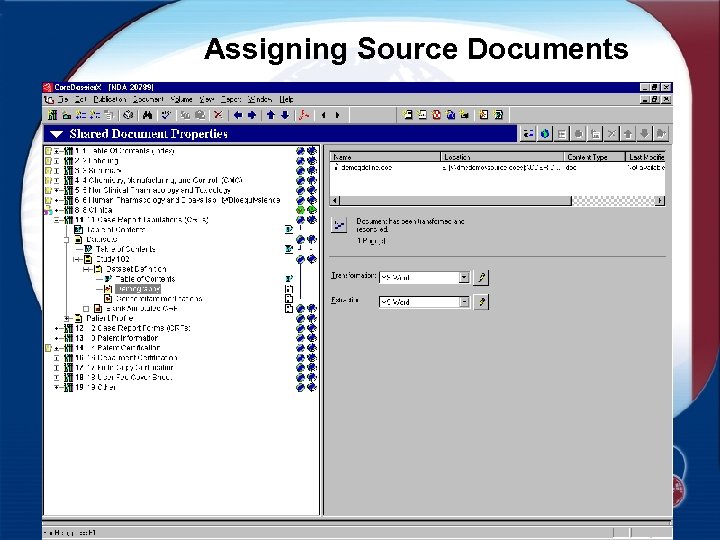The height and width of the screenshot is (540, 720).
Task: Click the green globe icon in the 8 Clinical row
Action: tap(300, 210)
